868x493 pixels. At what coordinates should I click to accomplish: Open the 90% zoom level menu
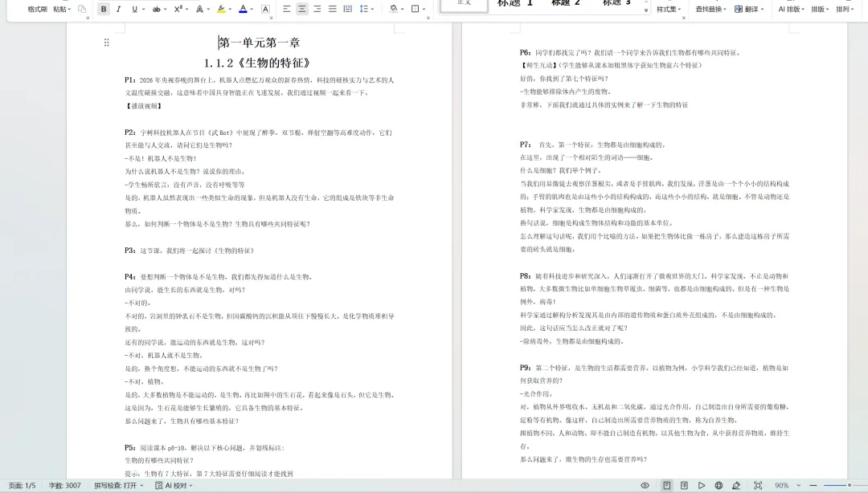tap(787, 485)
